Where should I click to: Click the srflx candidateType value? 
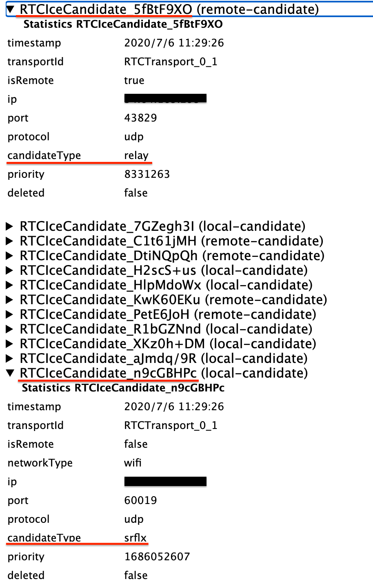(135, 538)
